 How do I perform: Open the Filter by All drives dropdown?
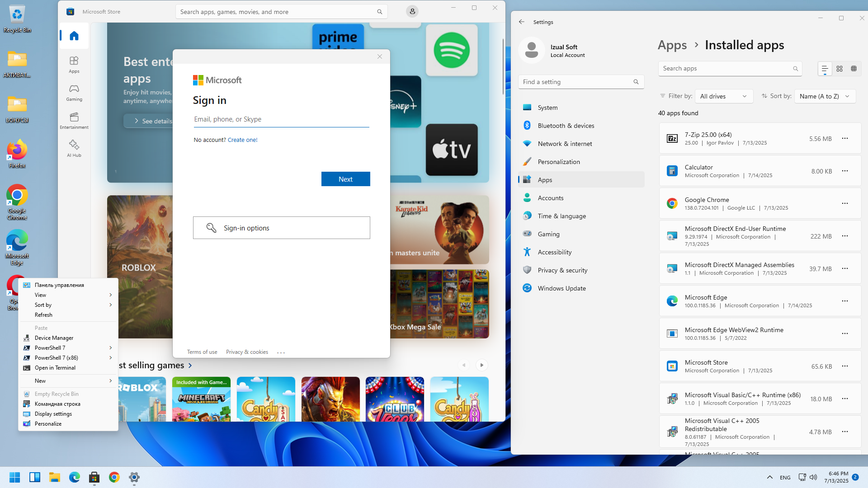[723, 96]
